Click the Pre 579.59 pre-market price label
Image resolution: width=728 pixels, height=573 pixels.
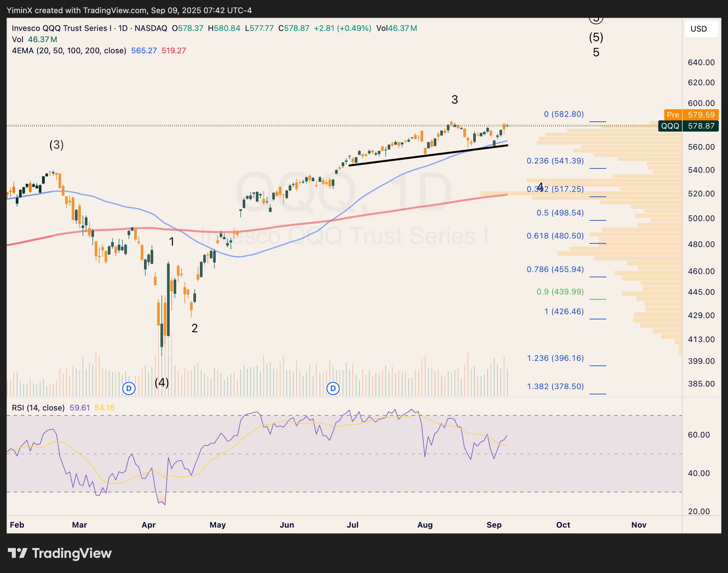point(691,115)
